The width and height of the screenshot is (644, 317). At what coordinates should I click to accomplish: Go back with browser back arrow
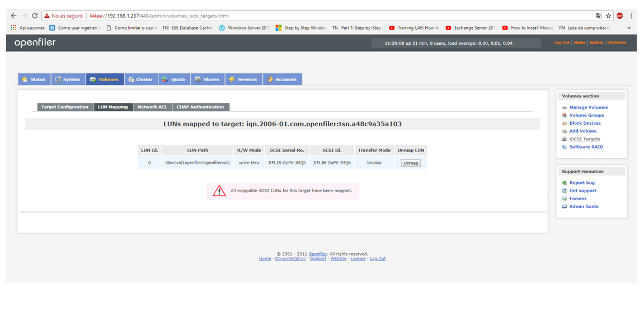point(13,16)
